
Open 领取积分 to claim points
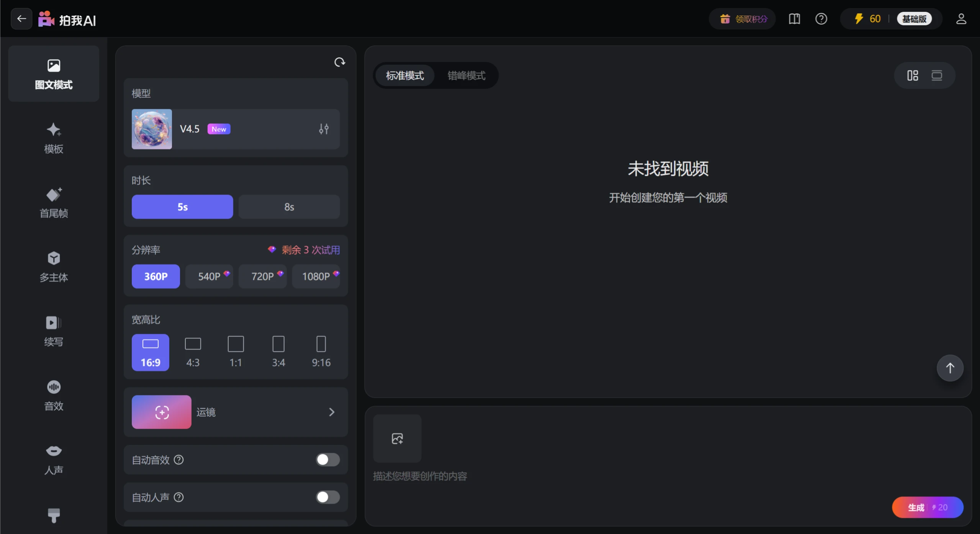coord(742,18)
